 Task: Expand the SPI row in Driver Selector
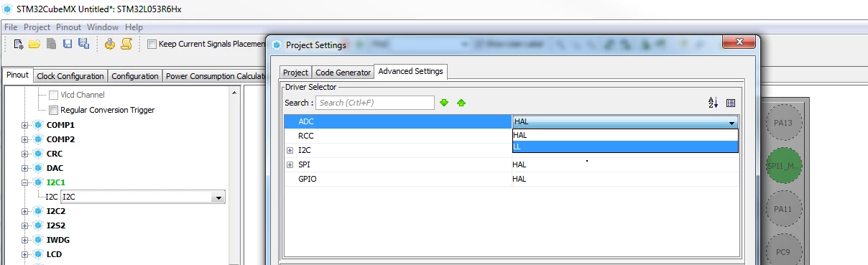[x=290, y=164]
